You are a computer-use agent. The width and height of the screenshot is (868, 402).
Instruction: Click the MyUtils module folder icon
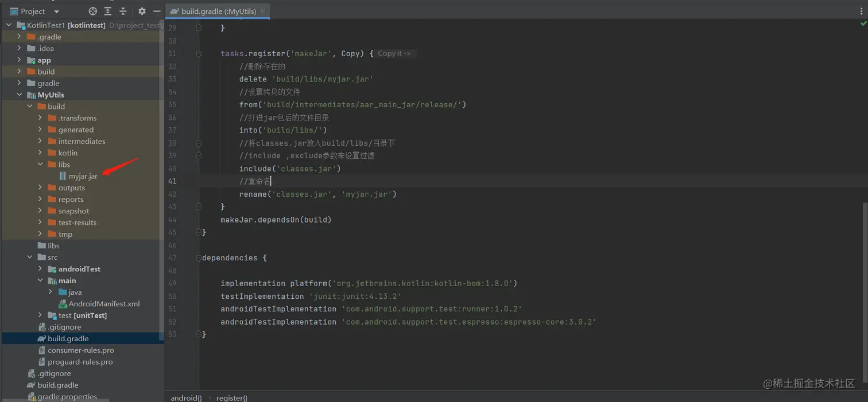pos(32,95)
